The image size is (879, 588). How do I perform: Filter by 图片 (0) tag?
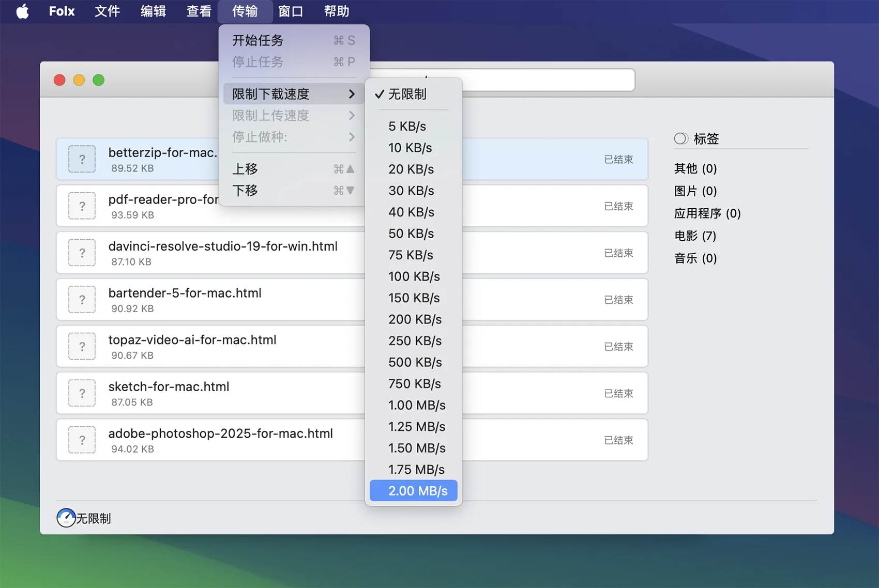click(695, 191)
